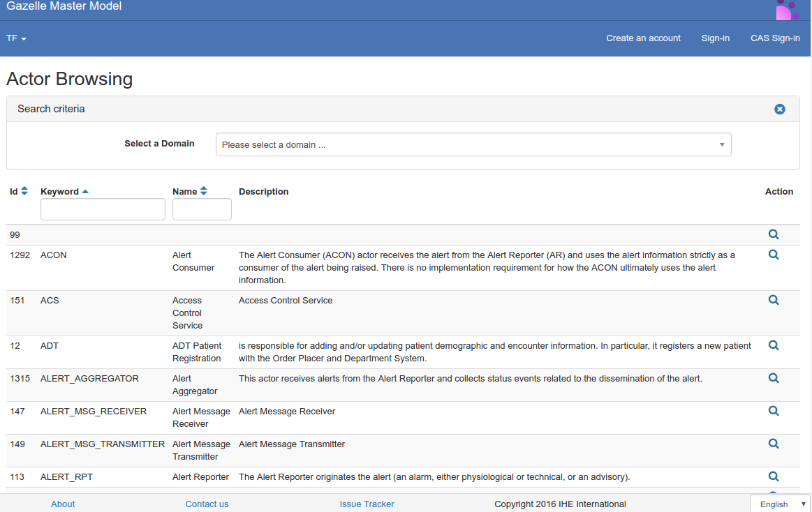The width and height of the screenshot is (812, 512).
Task: Sort actors by Name column
Action: click(203, 191)
